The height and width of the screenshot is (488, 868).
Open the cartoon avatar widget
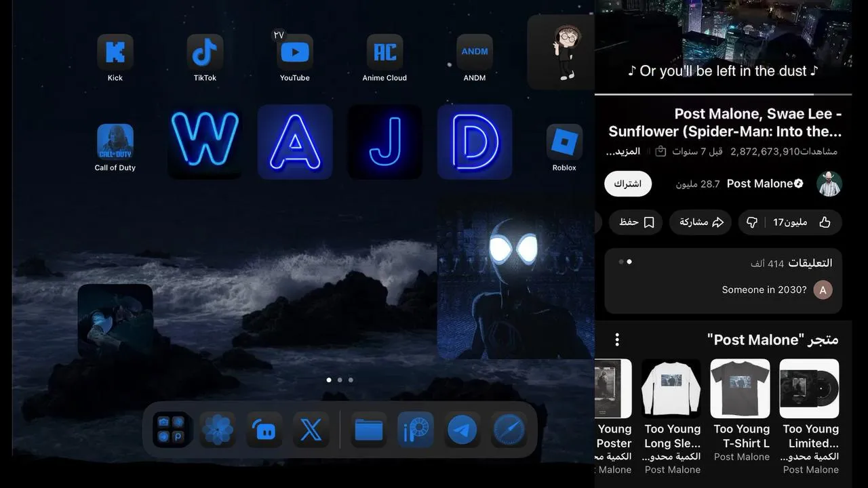coord(561,52)
